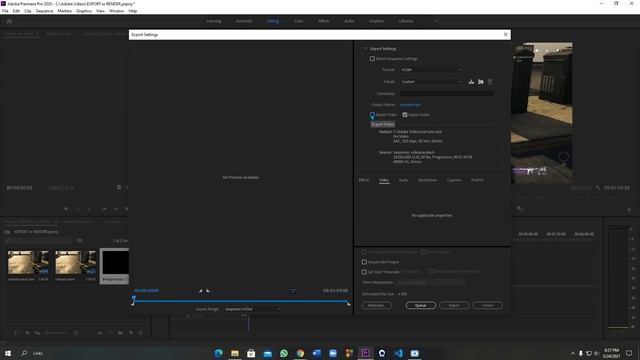Click the export preview playhead handle
The width and height of the screenshot is (640, 360).
pyautogui.click(x=133, y=298)
